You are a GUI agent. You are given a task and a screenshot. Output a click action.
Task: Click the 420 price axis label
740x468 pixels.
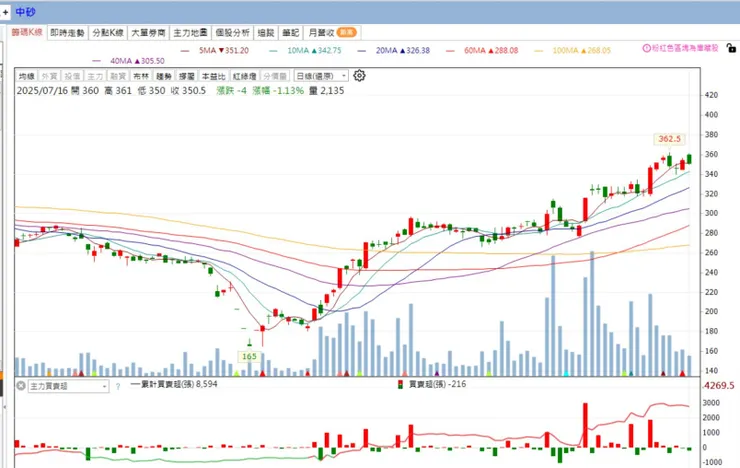click(711, 95)
